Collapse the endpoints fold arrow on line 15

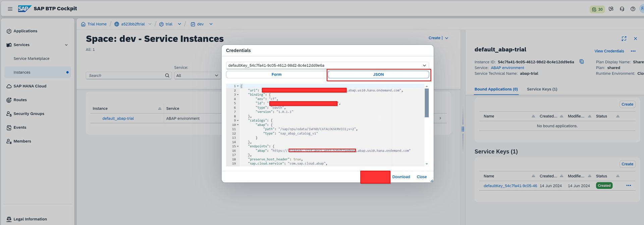click(238, 146)
